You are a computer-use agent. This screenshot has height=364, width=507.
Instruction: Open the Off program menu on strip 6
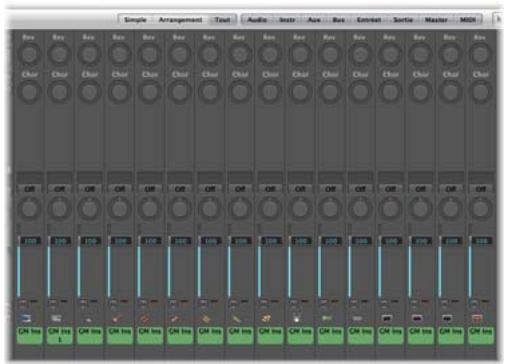[180, 189]
